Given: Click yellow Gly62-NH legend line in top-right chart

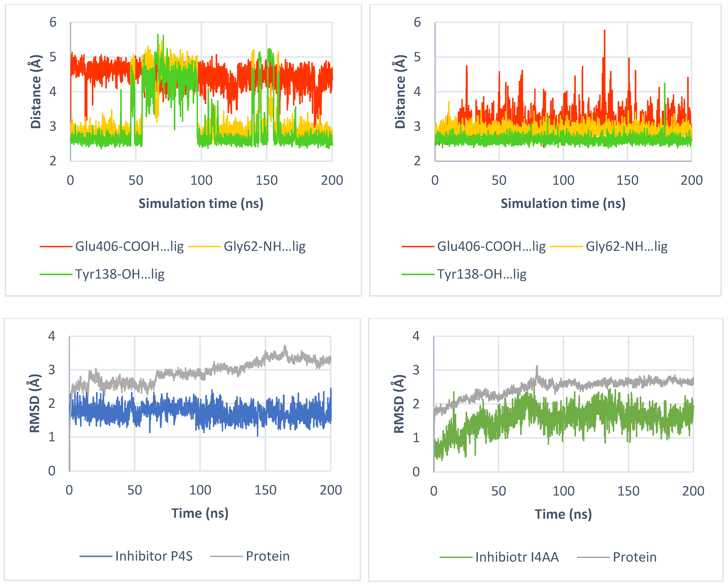Looking at the screenshot, I should tap(566, 246).
